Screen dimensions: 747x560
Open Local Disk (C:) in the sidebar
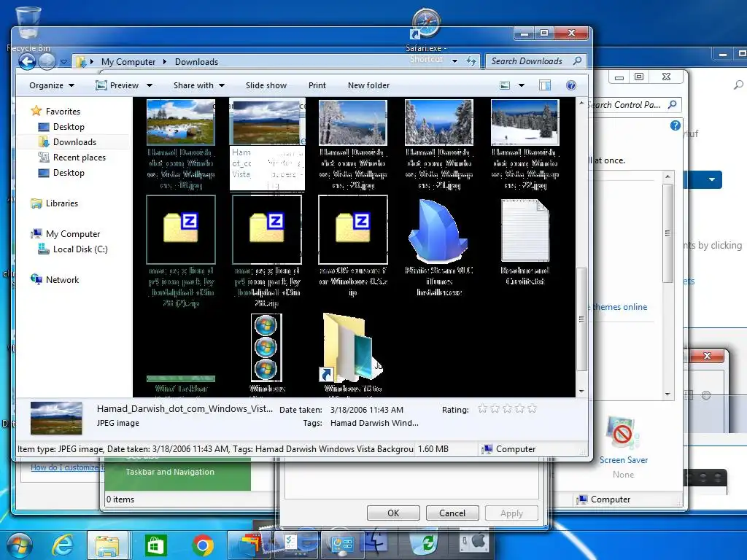pyautogui.click(x=73, y=249)
